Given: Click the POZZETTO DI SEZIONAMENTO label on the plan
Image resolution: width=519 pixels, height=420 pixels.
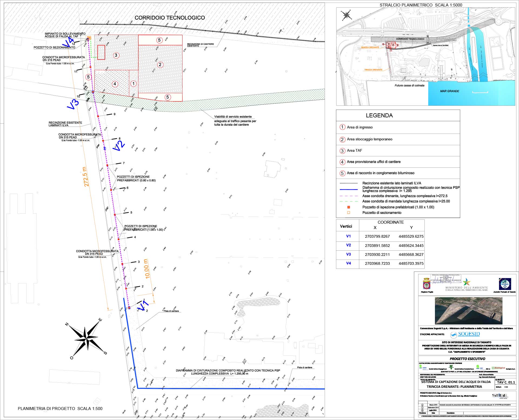Looking at the screenshot, I should 54,48.
